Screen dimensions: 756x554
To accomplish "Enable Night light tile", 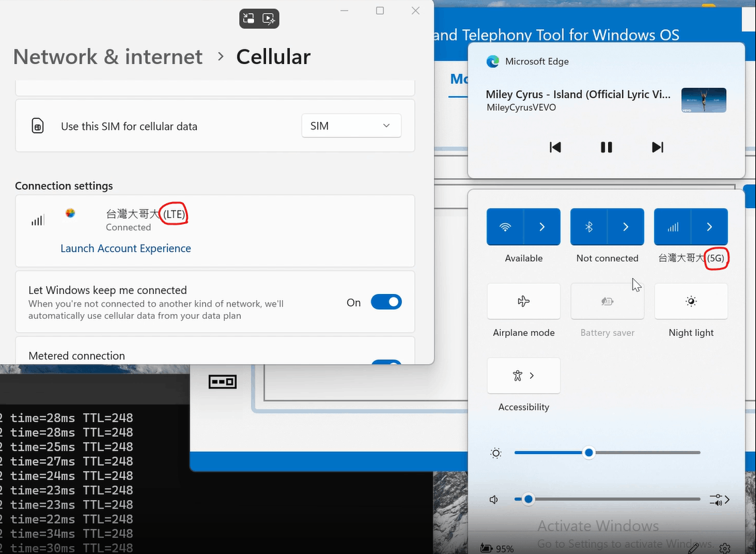I will [691, 301].
